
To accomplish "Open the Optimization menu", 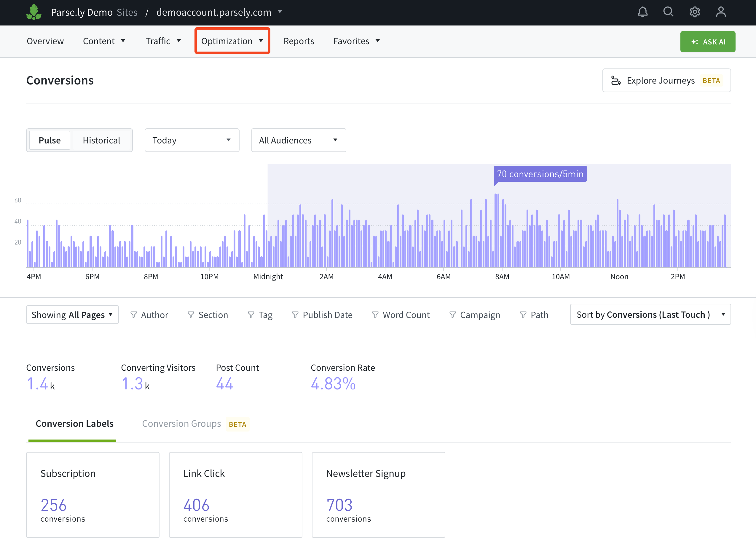I will click(x=232, y=41).
